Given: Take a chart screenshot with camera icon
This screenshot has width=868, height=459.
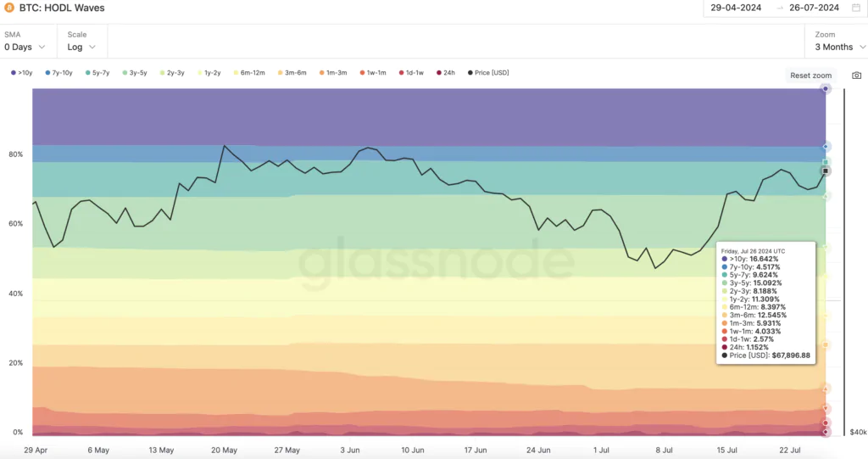Looking at the screenshot, I should (x=856, y=75).
